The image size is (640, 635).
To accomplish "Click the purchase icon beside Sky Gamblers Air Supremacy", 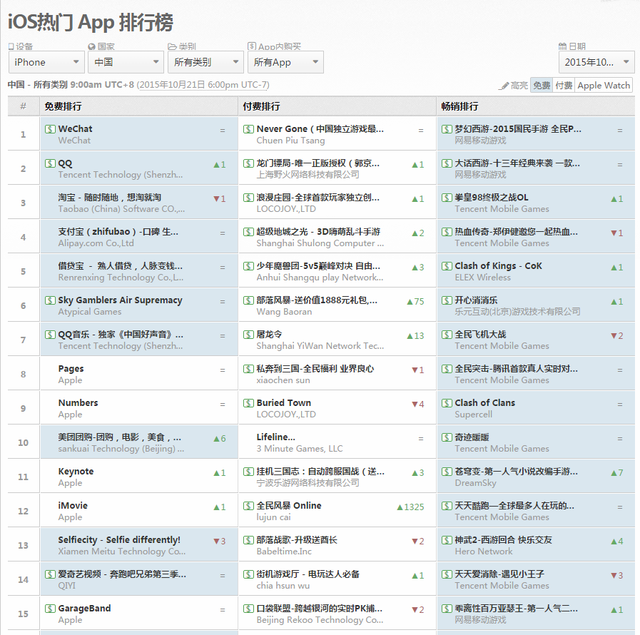I will [x=50, y=300].
